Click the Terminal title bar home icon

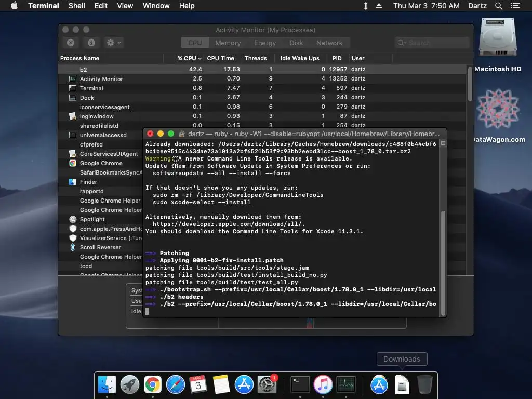tap(181, 134)
